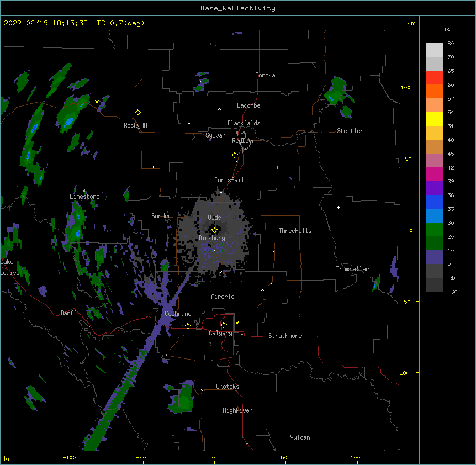This screenshot has height=465, width=476.
Task: Click the dBZ legend heading
Action: [447, 29]
